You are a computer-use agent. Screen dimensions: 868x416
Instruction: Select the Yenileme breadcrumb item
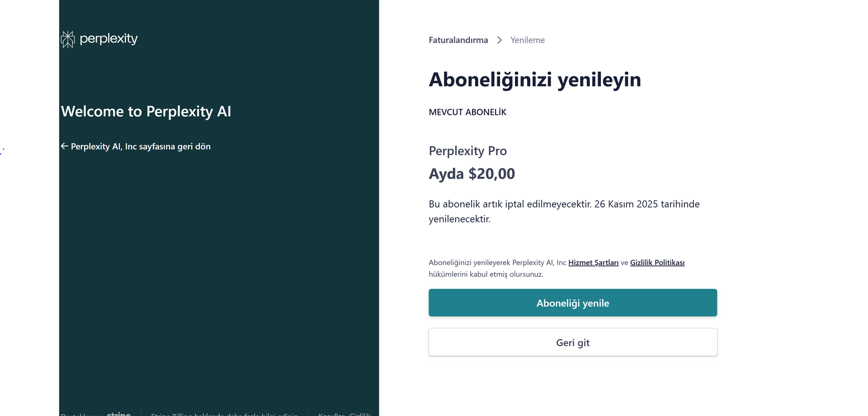click(x=527, y=40)
